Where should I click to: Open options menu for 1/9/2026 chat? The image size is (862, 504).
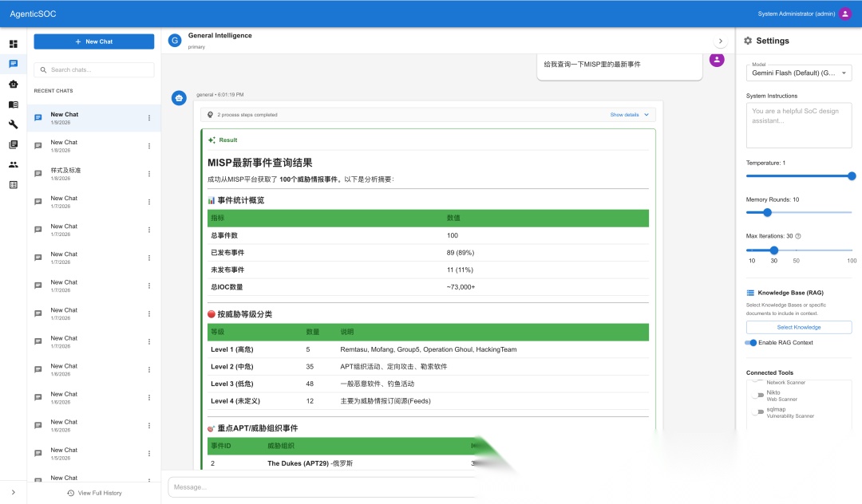pos(149,118)
